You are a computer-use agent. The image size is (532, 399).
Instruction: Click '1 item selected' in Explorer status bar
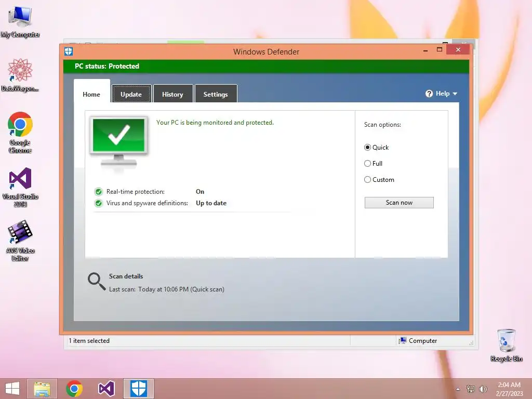[x=89, y=341]
